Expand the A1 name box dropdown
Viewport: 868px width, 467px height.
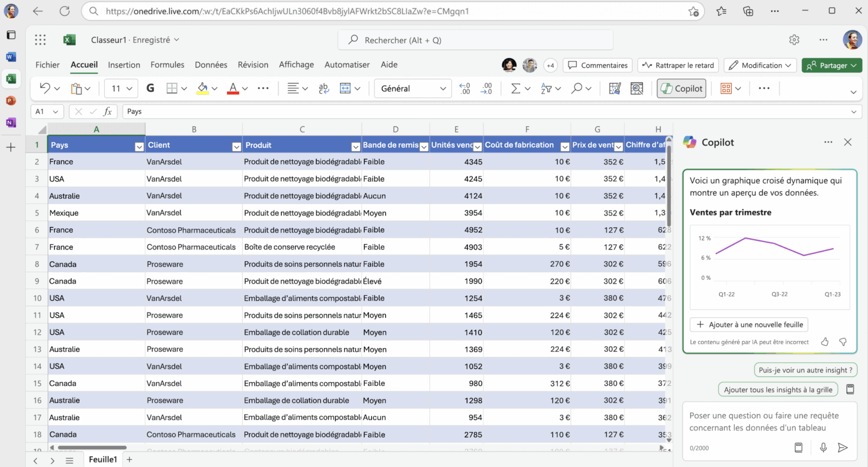pyautogui.click(x=56, y=112)
